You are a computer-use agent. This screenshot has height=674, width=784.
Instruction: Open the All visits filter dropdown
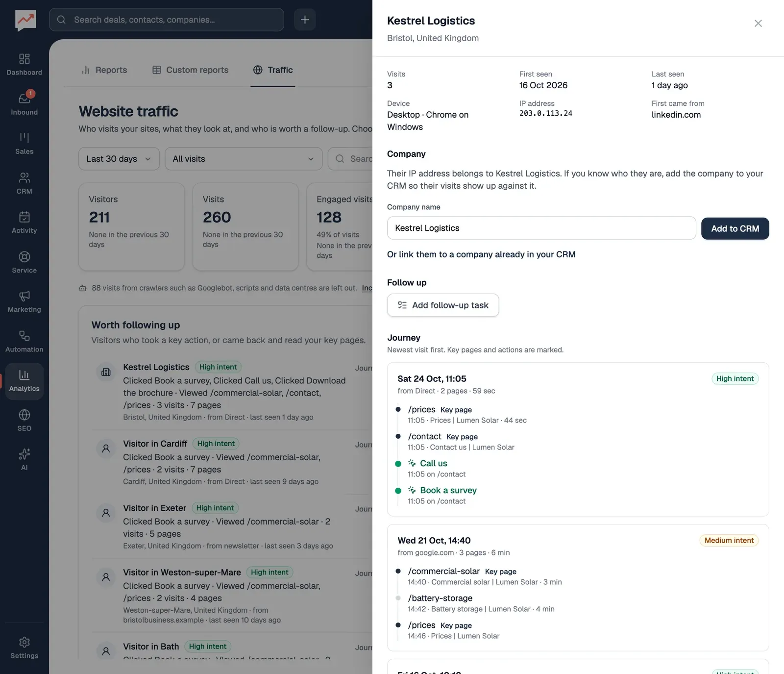244,159
